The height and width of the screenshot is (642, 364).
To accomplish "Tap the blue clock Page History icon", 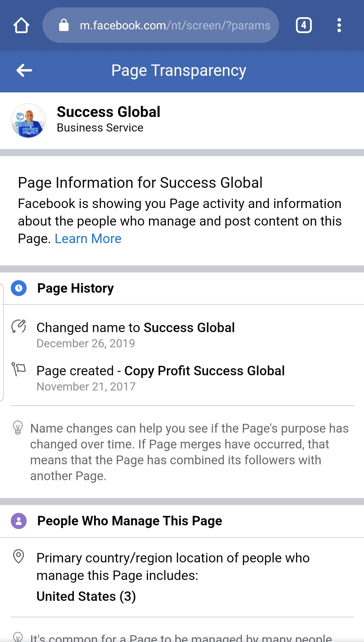I will click(19, 288).
